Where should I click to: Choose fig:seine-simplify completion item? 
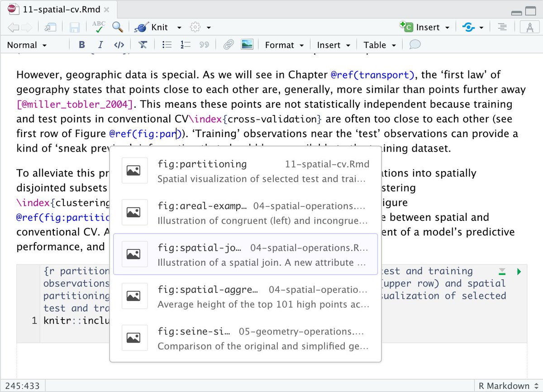coord(245,338)
